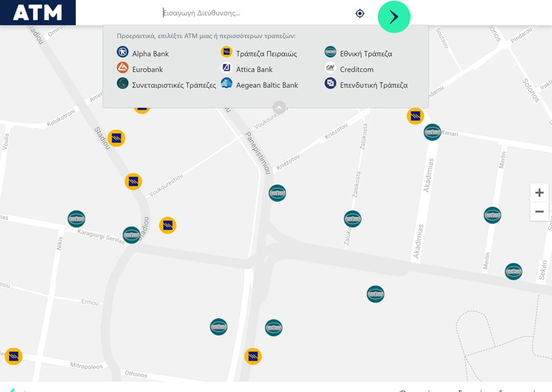This screenshot has height=392, width=552.
Task: Collapse the bank filter panel chevron
Action: pos(279,107)
